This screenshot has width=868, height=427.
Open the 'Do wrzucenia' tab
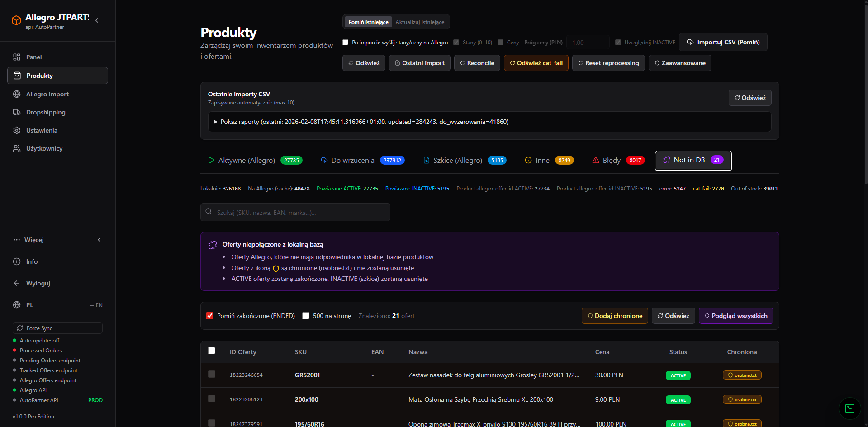pos(362,161)
